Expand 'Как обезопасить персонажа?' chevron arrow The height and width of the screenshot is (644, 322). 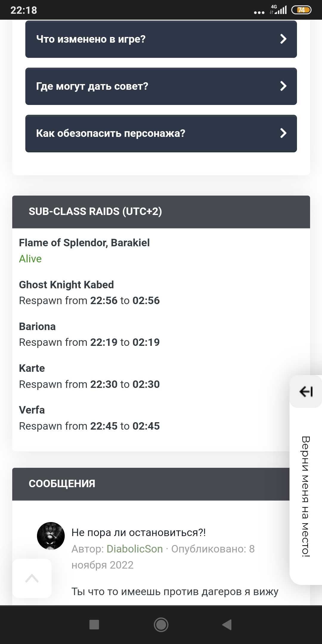point(283,133)
